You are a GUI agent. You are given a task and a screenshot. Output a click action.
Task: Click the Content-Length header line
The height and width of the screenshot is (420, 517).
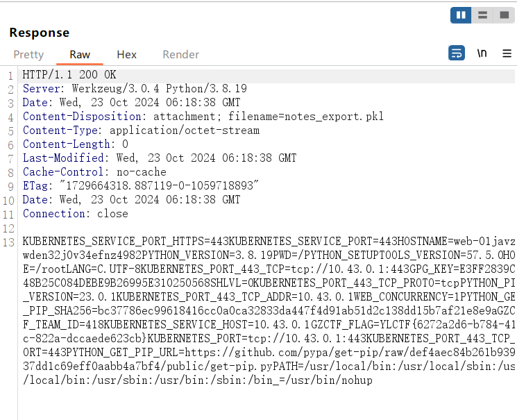[x=75, y=144]
